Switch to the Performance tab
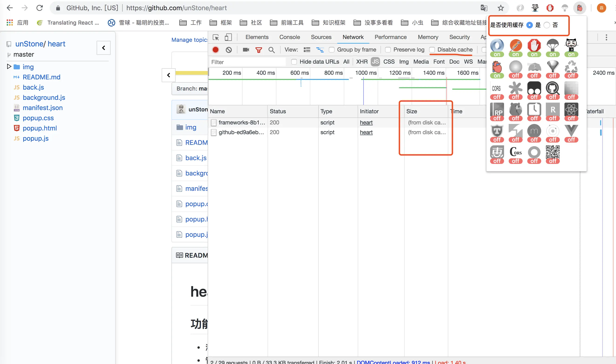 tap(390, 37)
